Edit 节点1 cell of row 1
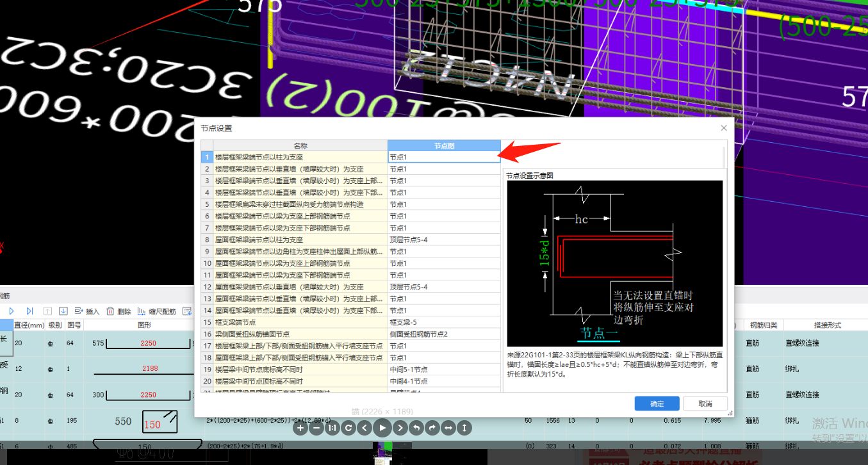 444,157
